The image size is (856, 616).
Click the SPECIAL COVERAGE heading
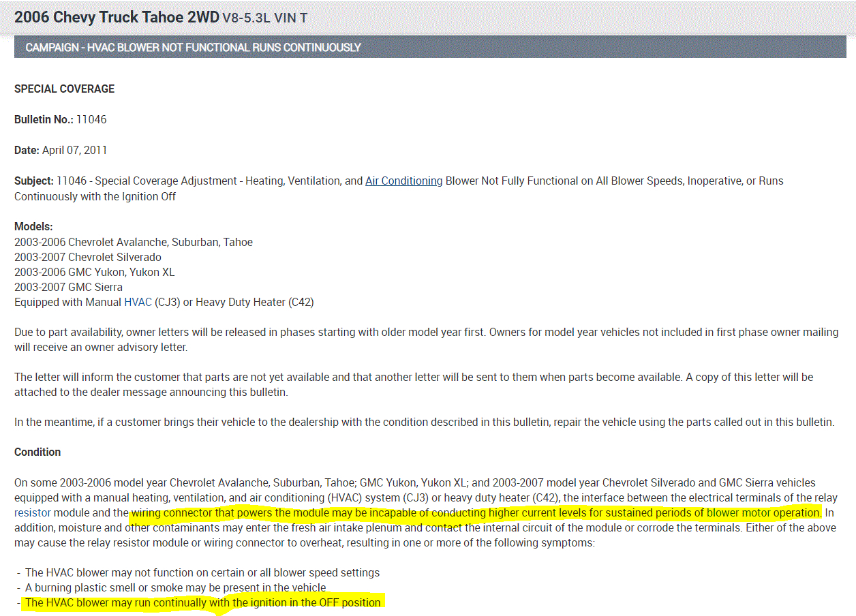pos(65,89)
